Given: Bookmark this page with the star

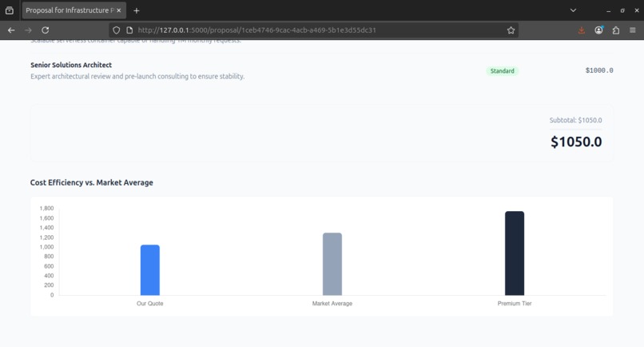Looking at the screenshot, I should (511, 30).
